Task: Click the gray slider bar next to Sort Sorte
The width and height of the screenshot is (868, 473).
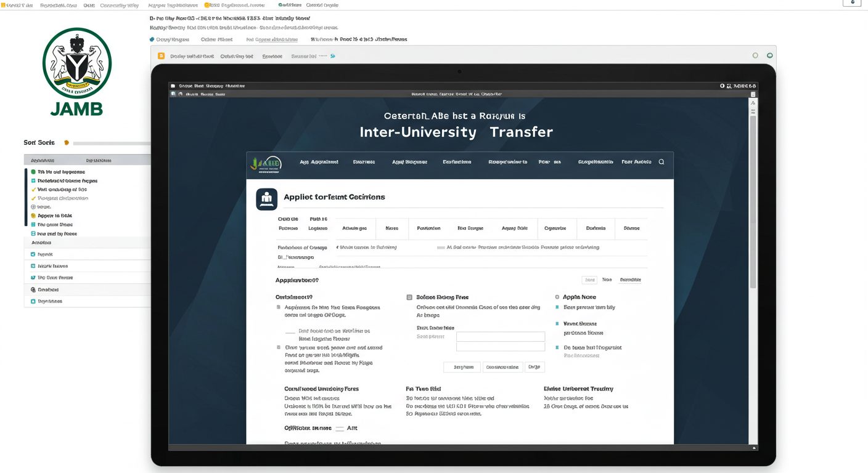Action: tap(112, 144)
